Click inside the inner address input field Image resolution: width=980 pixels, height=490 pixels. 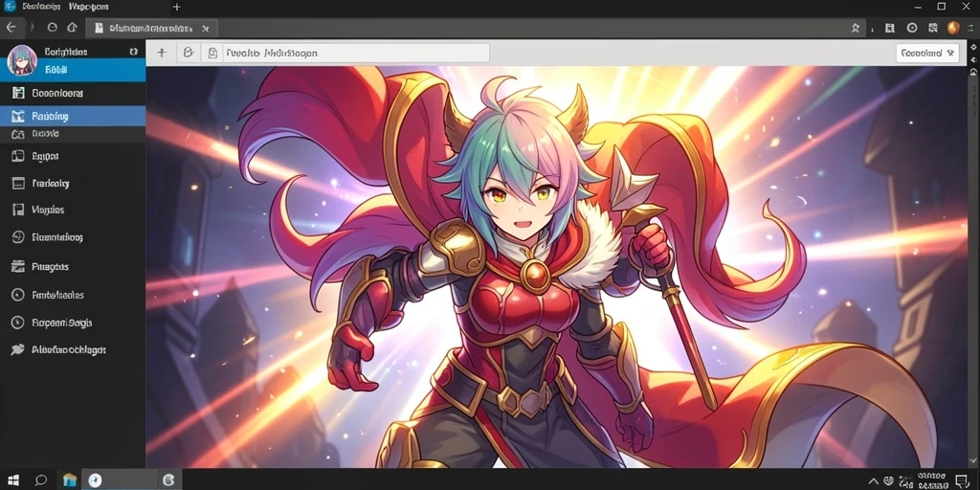pos(345,54)
